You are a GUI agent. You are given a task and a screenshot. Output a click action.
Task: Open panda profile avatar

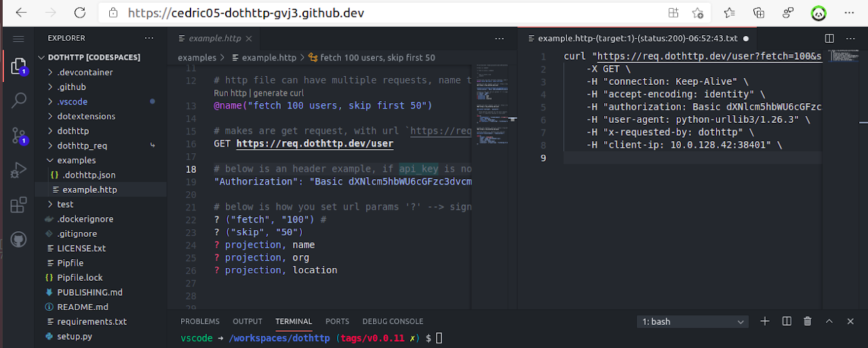coord(818,12)
